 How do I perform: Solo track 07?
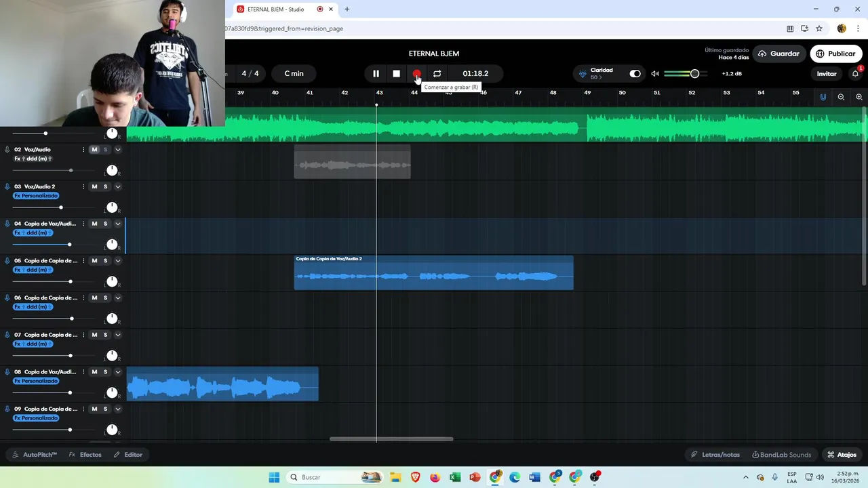(105, 335)
